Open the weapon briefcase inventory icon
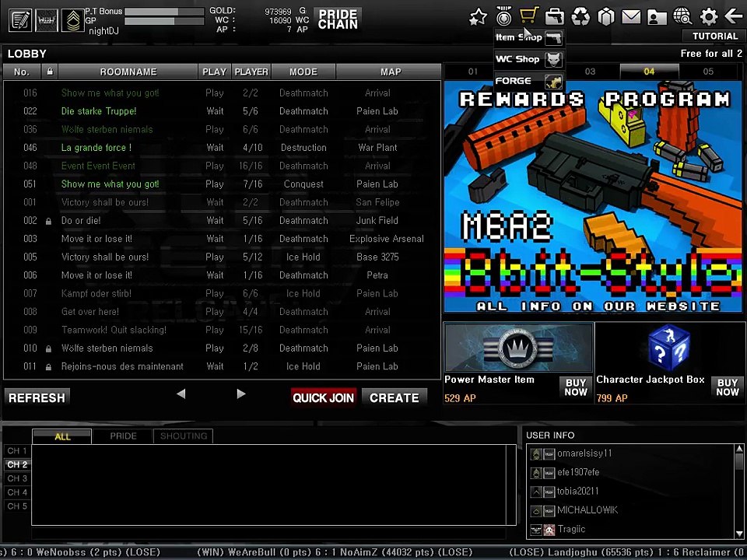The height and width of the screenshot is (560, 747). pos(555,16)
